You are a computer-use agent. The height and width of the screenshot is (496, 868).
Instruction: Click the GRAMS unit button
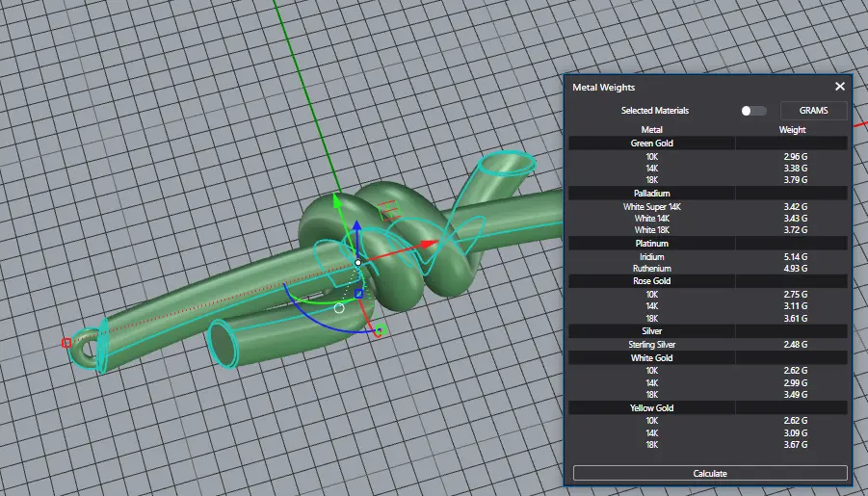tap(813, 111)
